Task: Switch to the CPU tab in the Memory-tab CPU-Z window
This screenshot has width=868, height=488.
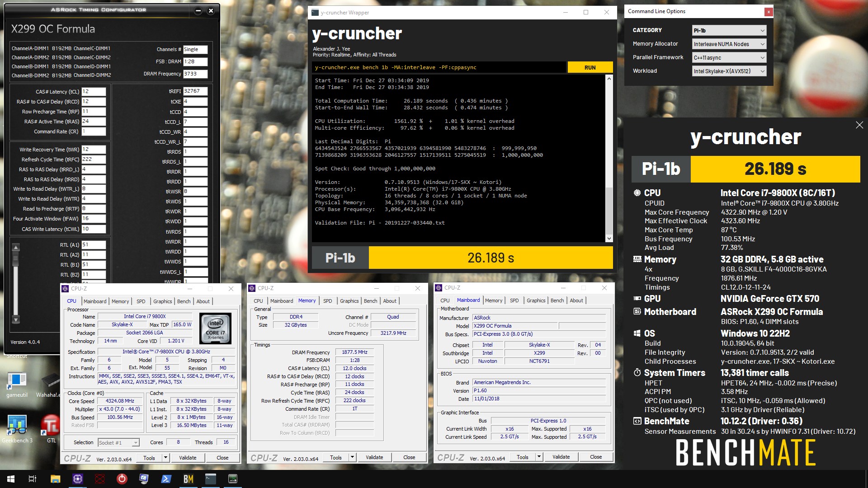Action: point(258,301)
